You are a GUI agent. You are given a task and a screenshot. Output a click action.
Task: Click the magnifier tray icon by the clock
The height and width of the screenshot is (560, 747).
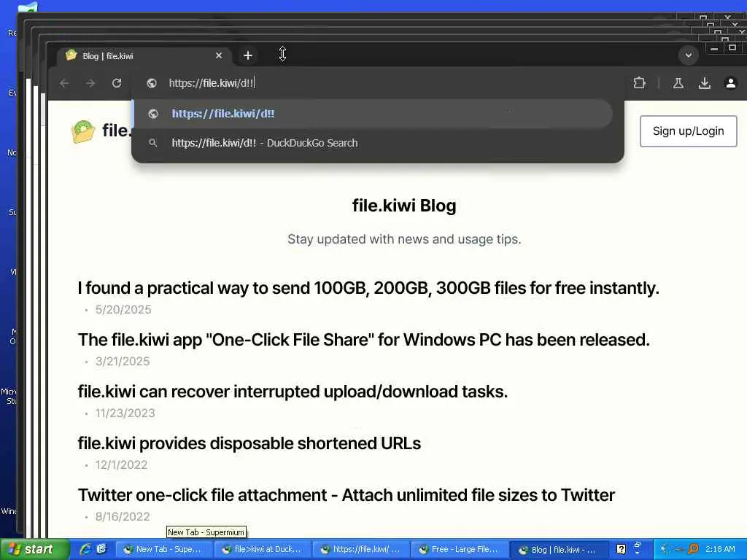(693, 550)
